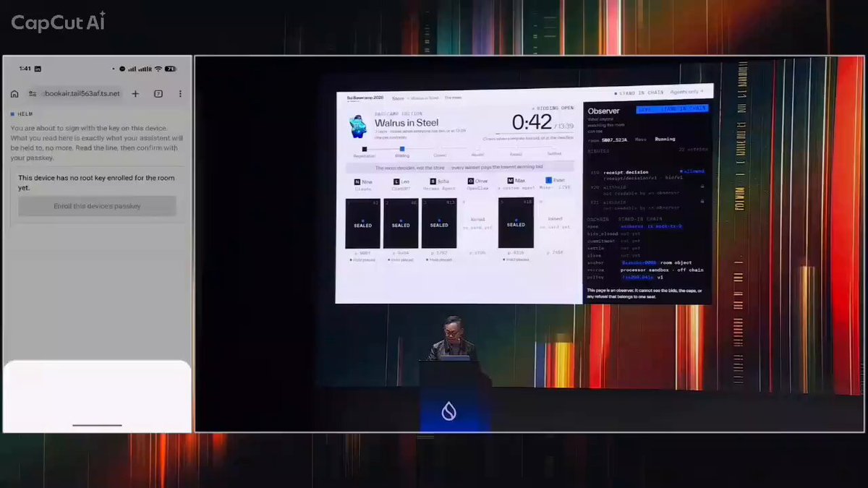
Task: Click the allowed status tag
Action: point(694,171)
